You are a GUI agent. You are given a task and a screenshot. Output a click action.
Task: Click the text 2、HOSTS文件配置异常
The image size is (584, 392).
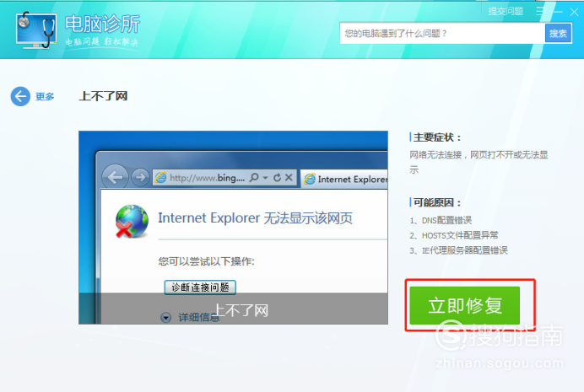coord(454,235)
